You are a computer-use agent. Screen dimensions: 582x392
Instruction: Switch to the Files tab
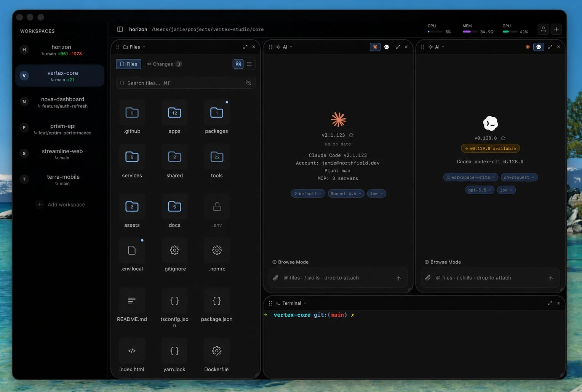[x=128, y=64]
